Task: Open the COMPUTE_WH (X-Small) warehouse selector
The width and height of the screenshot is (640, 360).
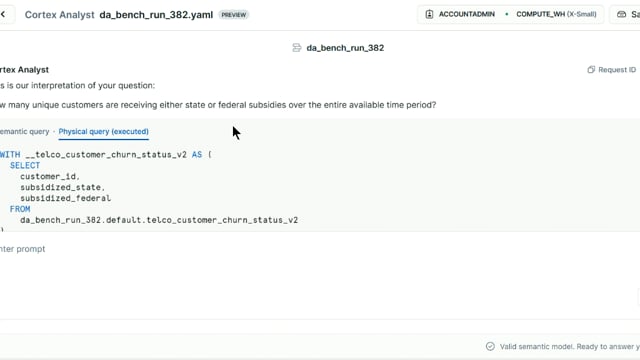Action: pos(556,14)
